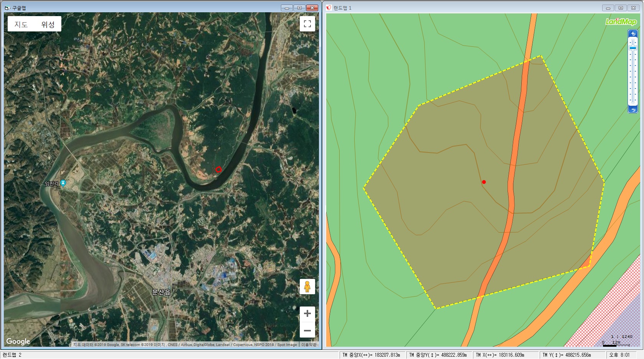Minimize the 구글맵 window

287,8
